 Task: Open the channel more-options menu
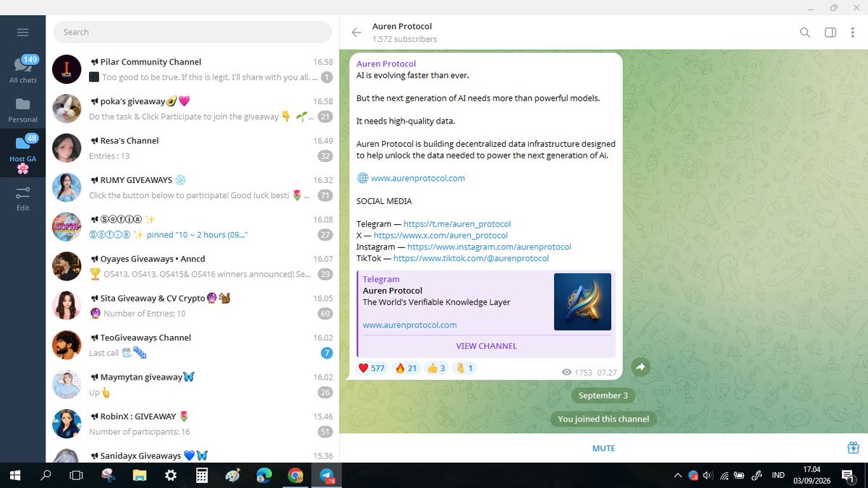pyautogui.click(x=854, y=33)
